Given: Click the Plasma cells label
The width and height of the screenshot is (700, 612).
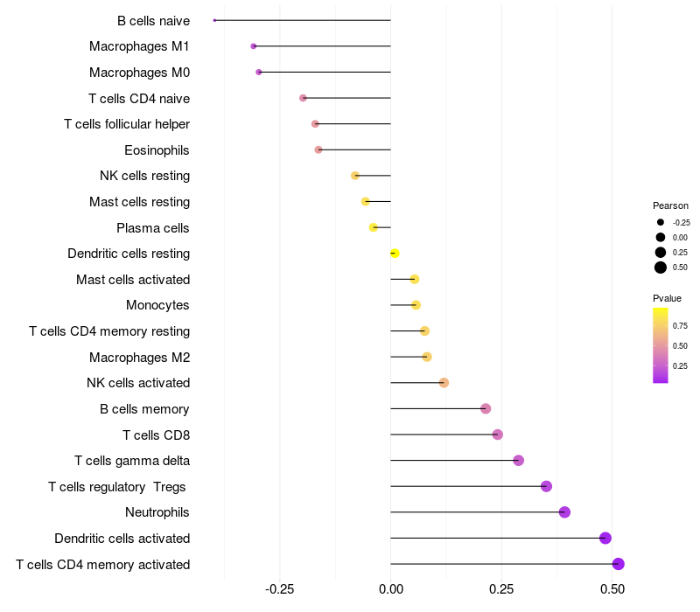Looking at the screenshot, I should click(152, 228).
